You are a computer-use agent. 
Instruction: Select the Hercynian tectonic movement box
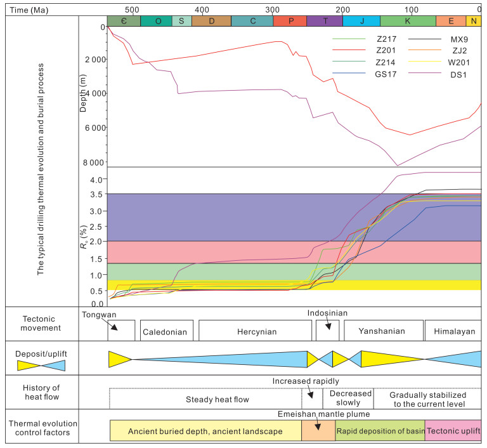tap(255, 331)
